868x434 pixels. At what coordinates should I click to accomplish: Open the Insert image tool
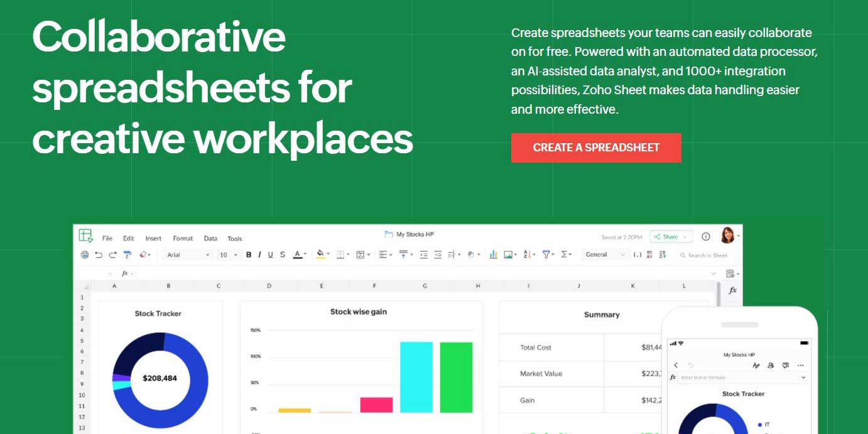(510, 255)
